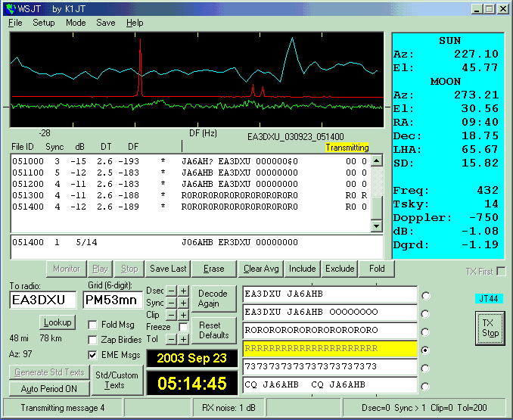Click the To radio callsign field

coord(43,300)
